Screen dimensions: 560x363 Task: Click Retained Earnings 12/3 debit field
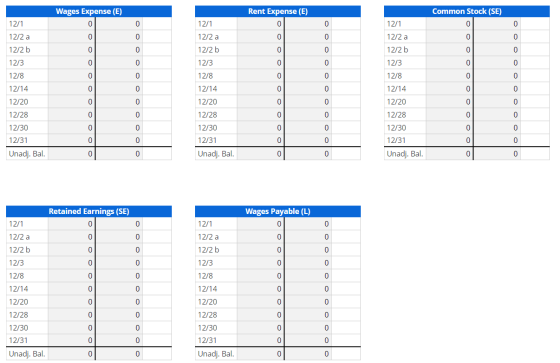(71, 263)
